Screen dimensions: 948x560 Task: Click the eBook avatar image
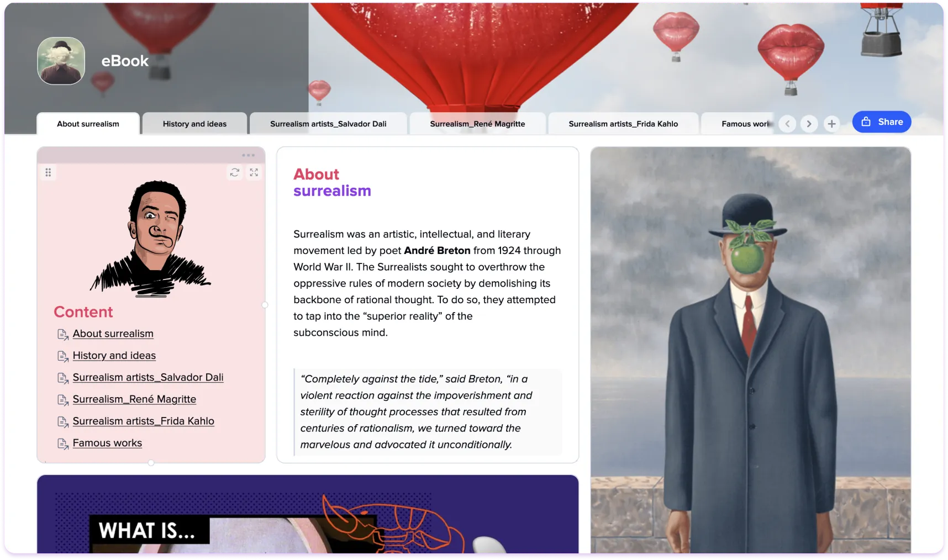(61, 61)
